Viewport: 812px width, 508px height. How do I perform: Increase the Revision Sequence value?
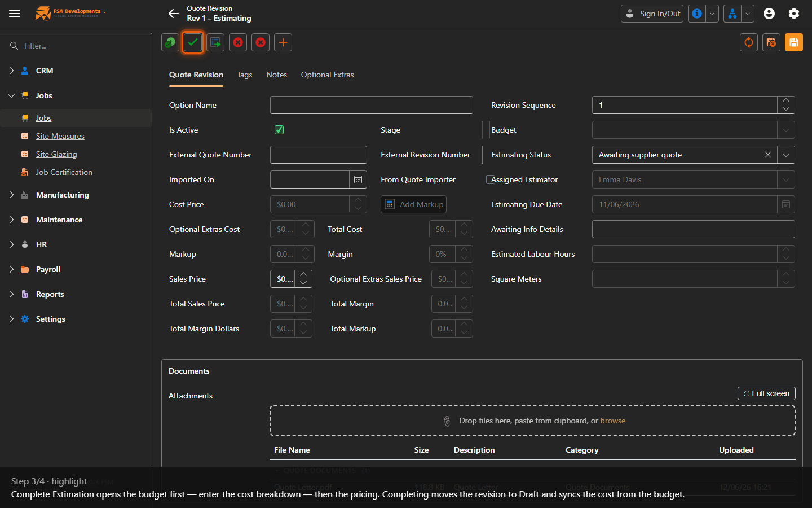click(786, 101)
